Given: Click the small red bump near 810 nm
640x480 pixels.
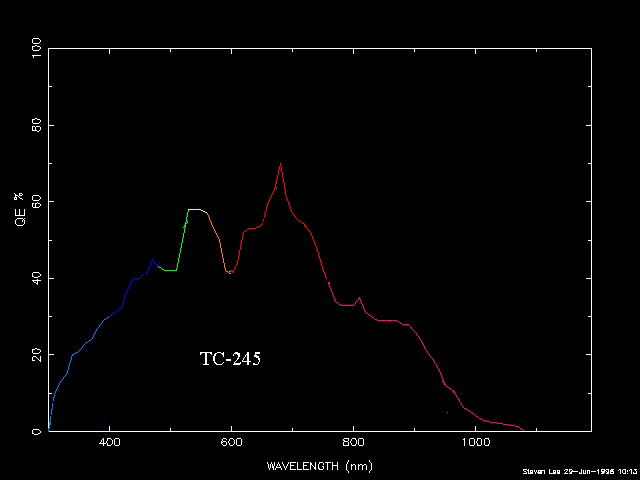Looking at the screenshot, I should pos(360,298).
